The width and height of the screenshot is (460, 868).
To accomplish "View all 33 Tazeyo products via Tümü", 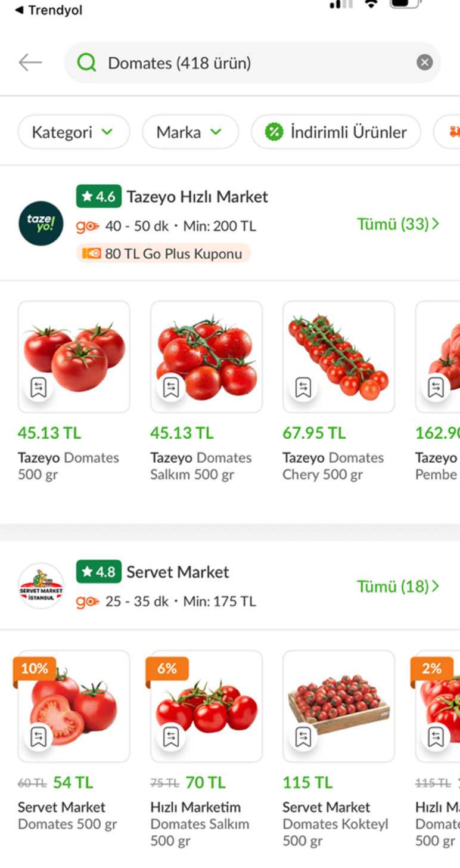I will pos(397,224).
